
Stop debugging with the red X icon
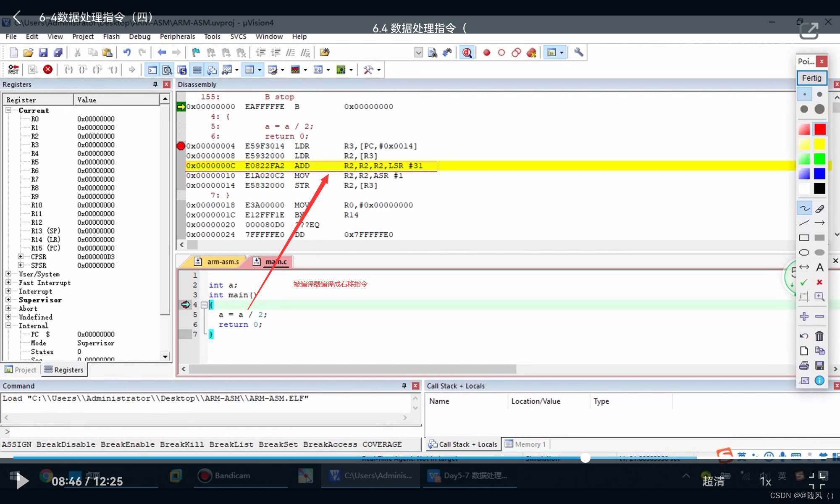48,69
